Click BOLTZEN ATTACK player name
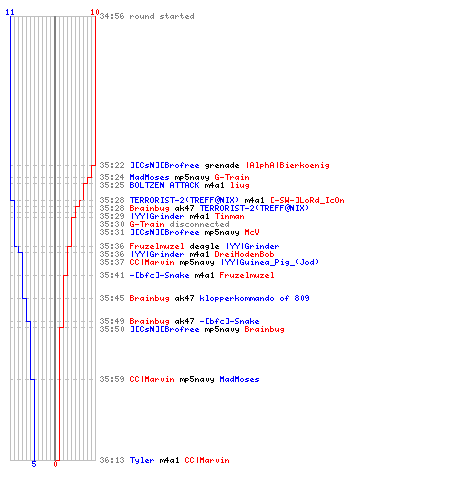 point(164,185)
